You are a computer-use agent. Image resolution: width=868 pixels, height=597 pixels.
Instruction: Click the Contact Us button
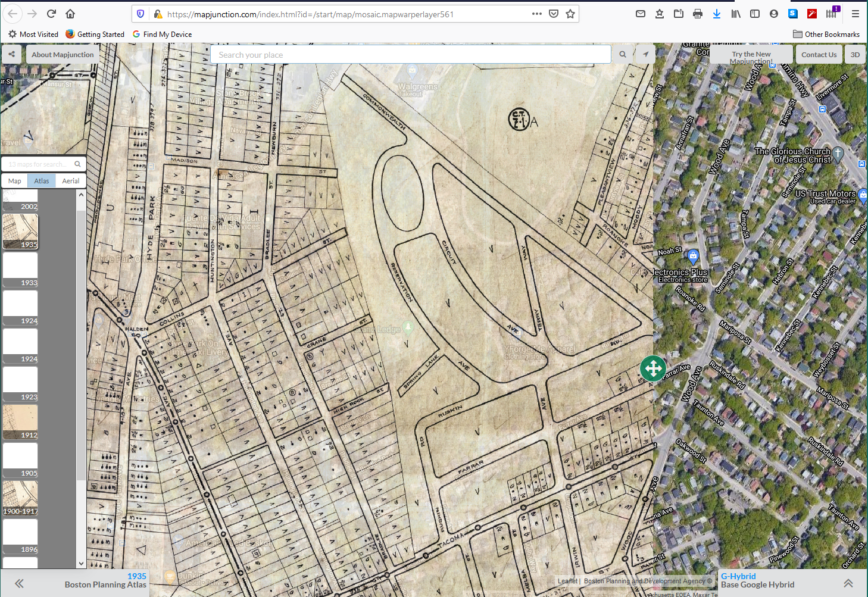(x=819, y=54)
